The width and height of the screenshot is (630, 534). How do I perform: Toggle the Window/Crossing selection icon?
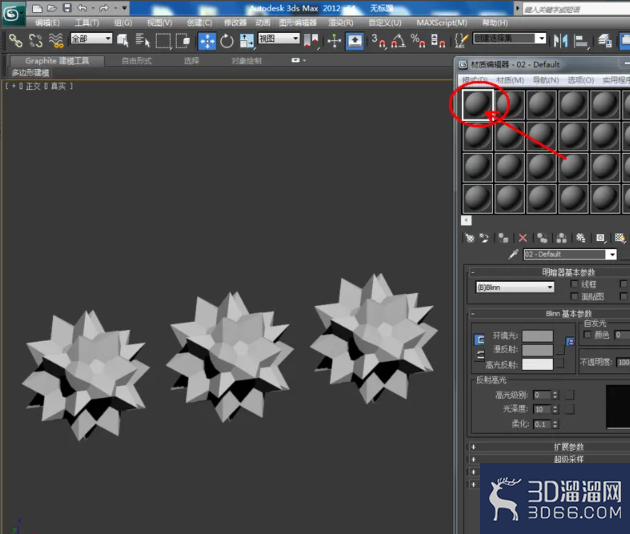coord(183,41)
